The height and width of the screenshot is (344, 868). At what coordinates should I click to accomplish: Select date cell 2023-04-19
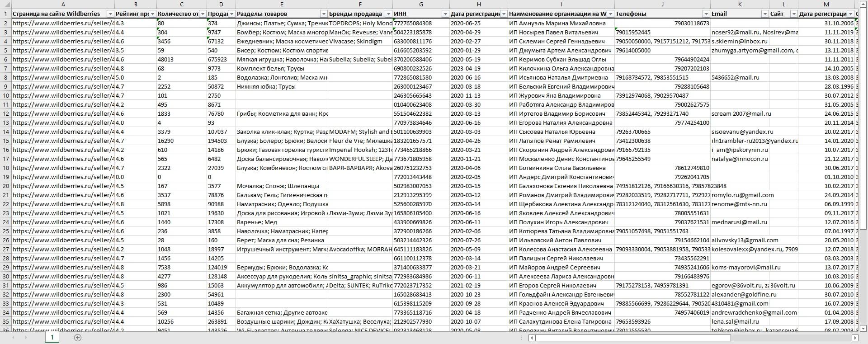coord(479,68)
